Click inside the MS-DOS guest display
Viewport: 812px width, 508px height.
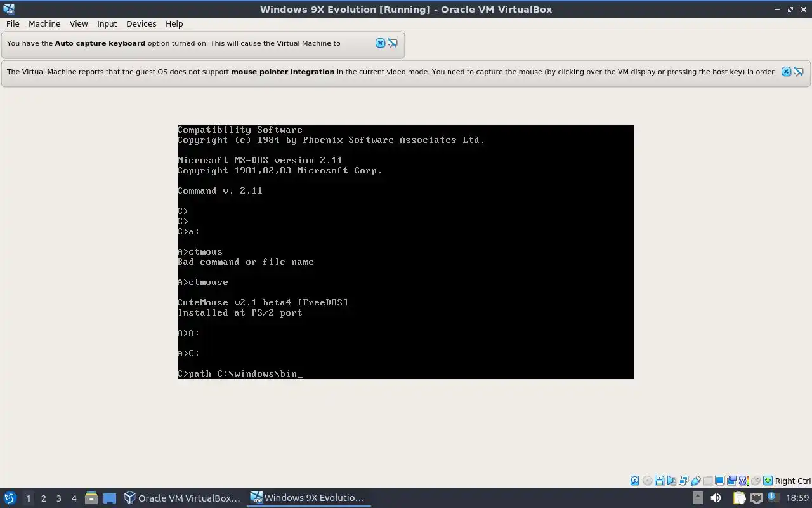pyautogui.click(x=406, y=252)
